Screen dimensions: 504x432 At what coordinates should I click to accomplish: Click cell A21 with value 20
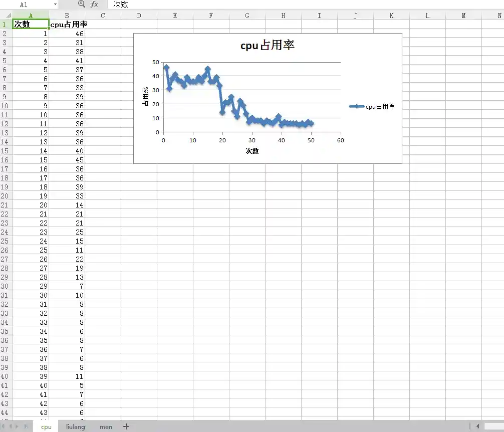pos(31,205)
